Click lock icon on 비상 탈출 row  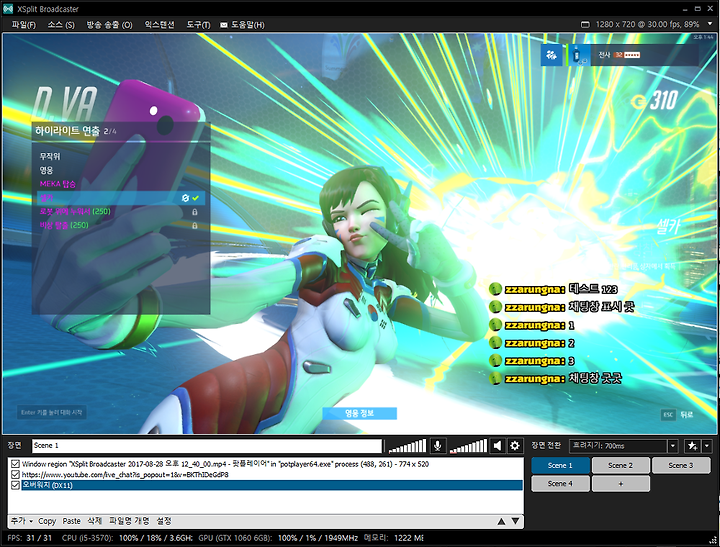pos(195,226)
